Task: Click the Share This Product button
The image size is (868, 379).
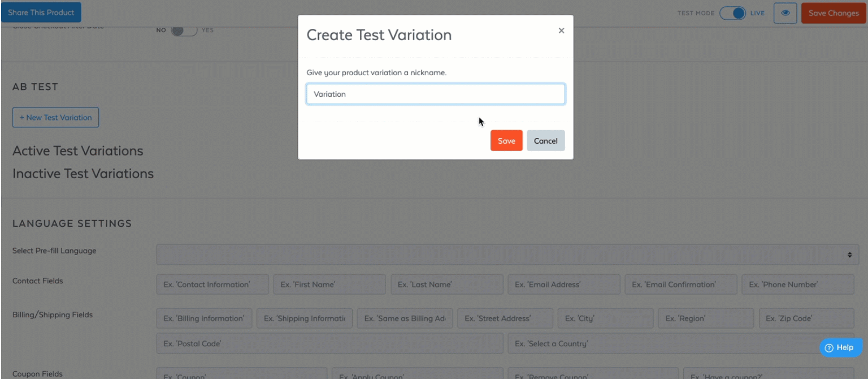Action: click(41, 12)
